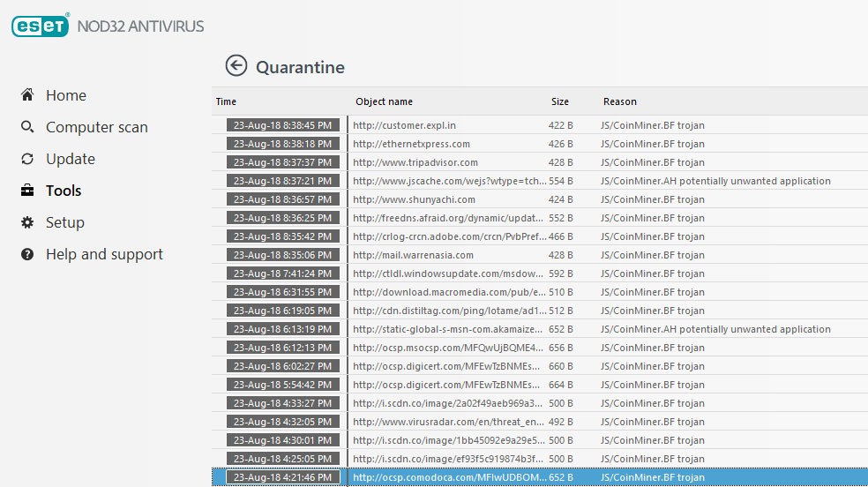Image resolution: width=868 pixels, height=487 pixels.
Task: Click the 664 B size cell
Action: pyautogui.click(x=561, y=385)
